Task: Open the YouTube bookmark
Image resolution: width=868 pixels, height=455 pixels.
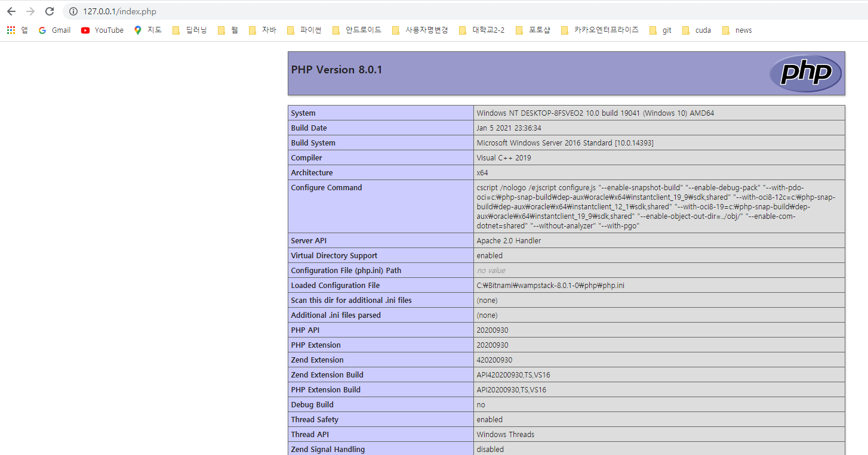Action: (x=102, y=30)
